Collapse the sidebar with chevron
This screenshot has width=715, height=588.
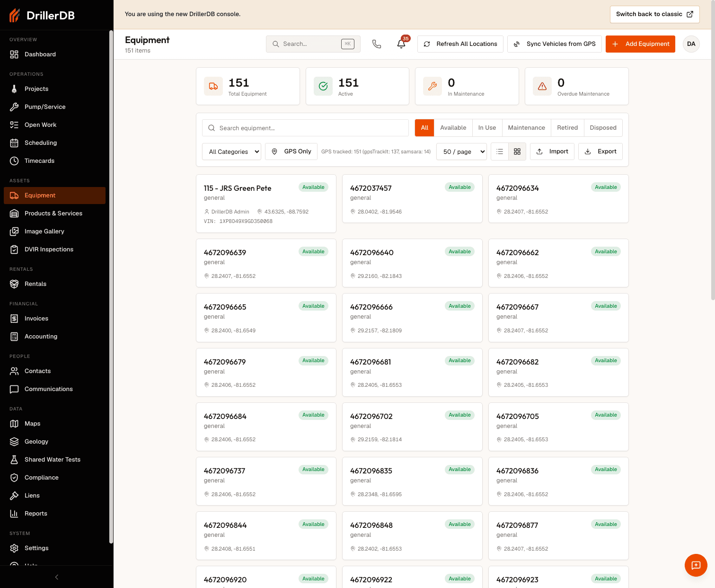click(x=57, y=577)
